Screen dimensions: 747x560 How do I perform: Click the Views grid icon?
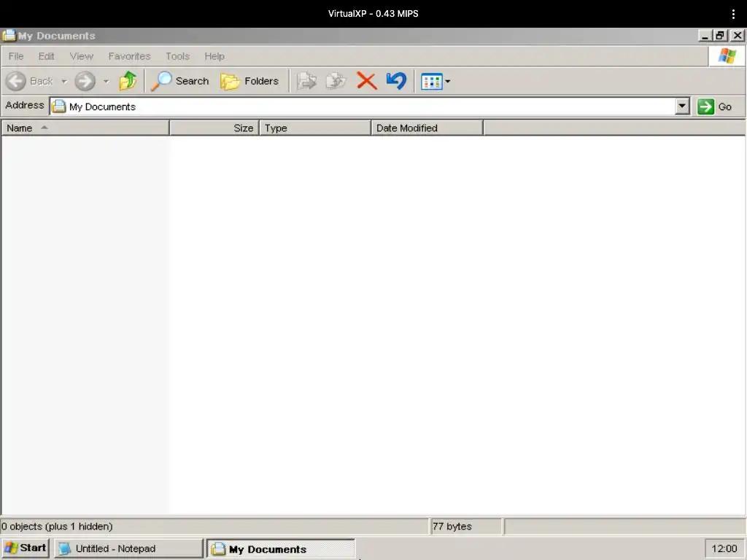(x=432, y=82)
